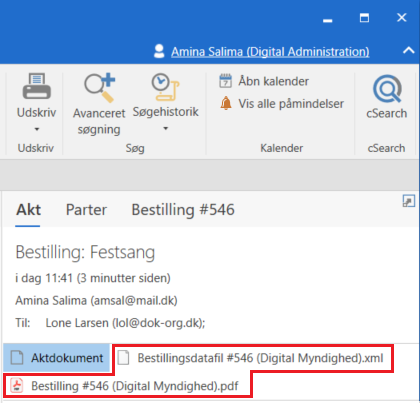
Task: Open the Bestilling #546 tab
Action: coord(183,210)
